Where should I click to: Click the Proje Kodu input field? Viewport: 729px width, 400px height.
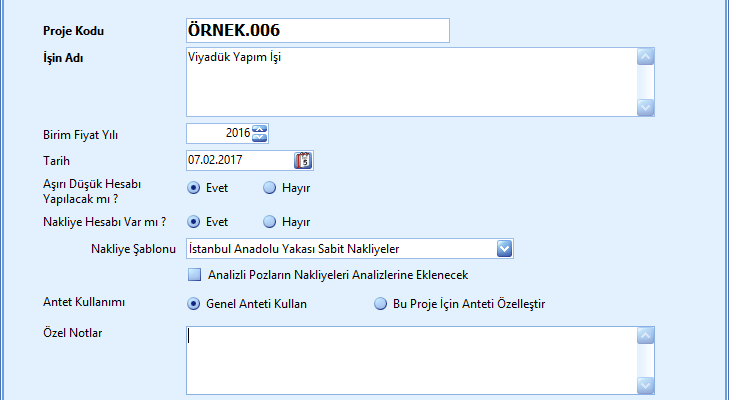pyautogui.click(x=317, y=30)
